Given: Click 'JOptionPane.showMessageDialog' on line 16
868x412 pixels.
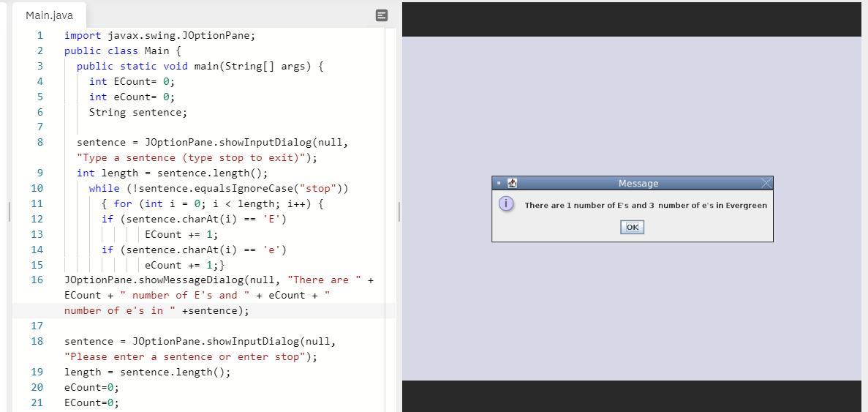Looking at the screenshot, I should click(154, 280).
